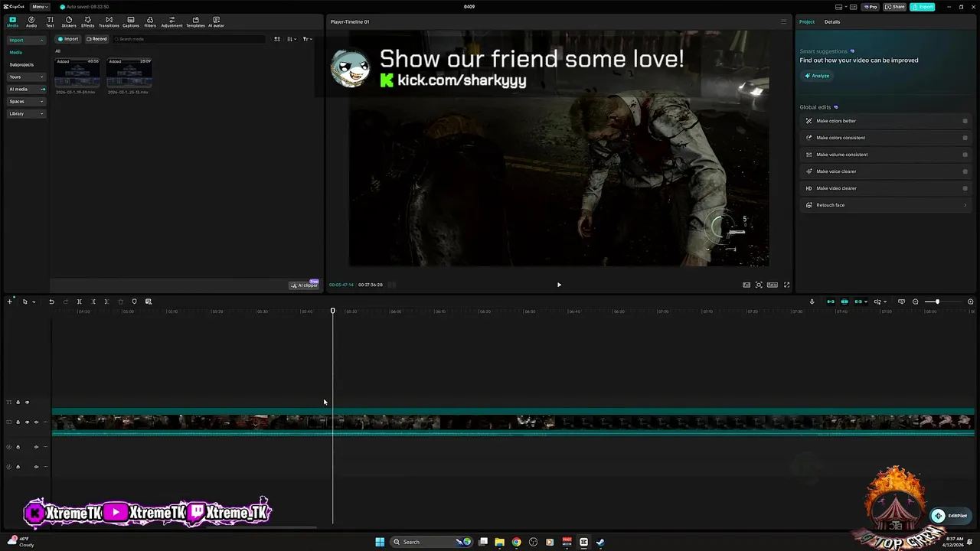
Task: Open the AI avatar panel
Action: click(216, 21)
